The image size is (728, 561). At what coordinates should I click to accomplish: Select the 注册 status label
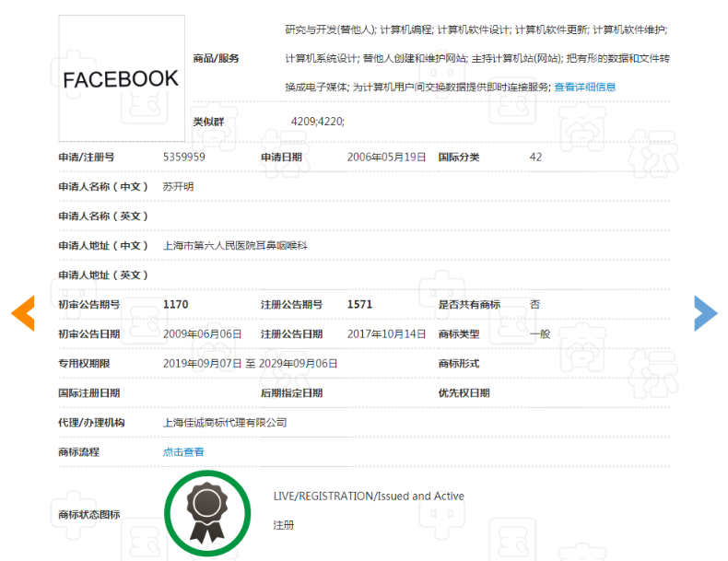coord(284,525)
